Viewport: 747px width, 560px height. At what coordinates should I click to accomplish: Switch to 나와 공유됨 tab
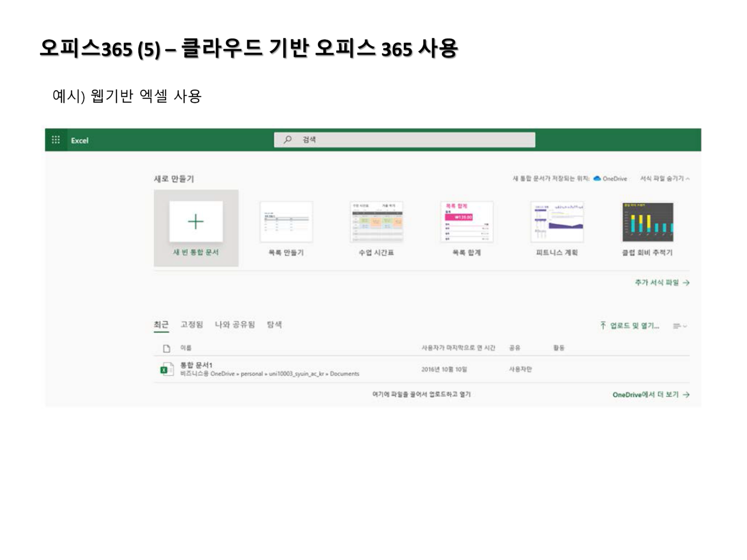(235, 325)
